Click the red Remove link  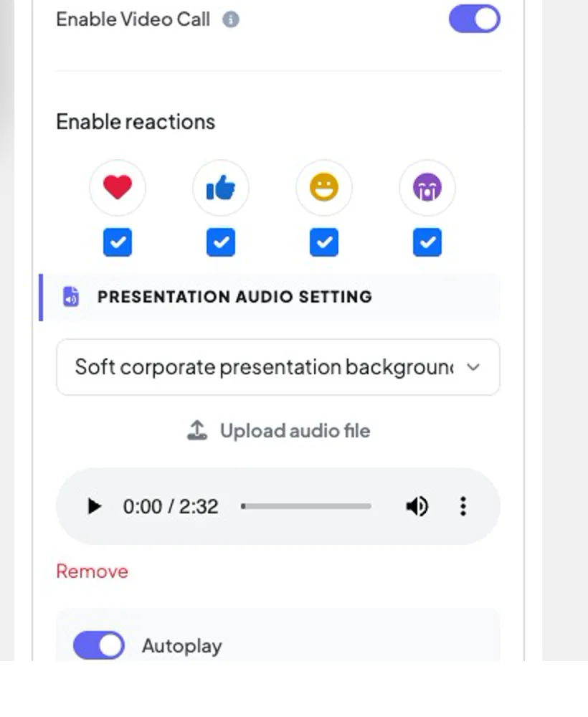pyautogui.click(x=92, y=571)
